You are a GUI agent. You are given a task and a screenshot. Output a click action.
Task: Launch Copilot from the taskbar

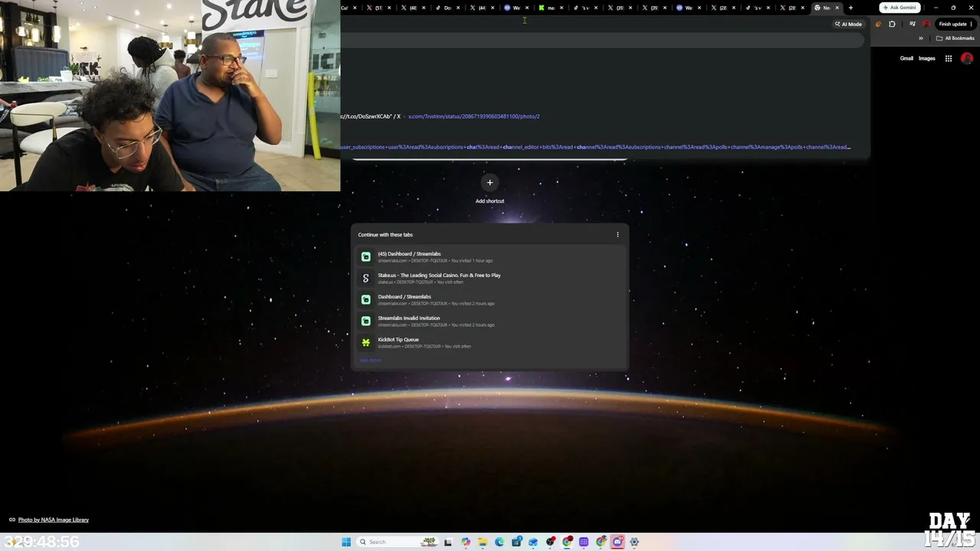(x=465, y=542)
